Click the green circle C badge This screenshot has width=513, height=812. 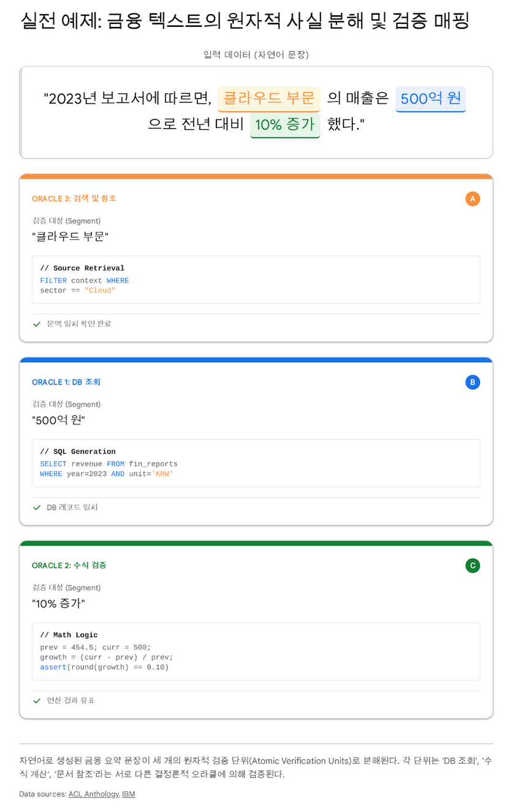tap(472, 565)
